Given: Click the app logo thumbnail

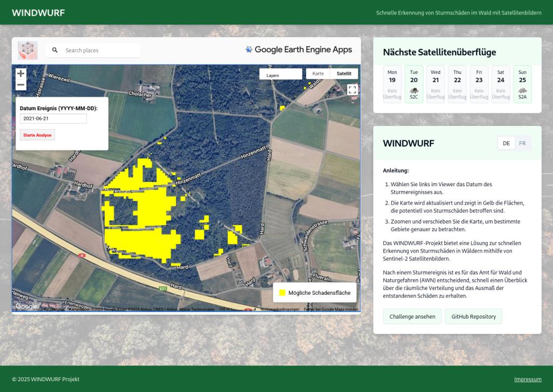Looking at the screenshot, I should point(28,50).
